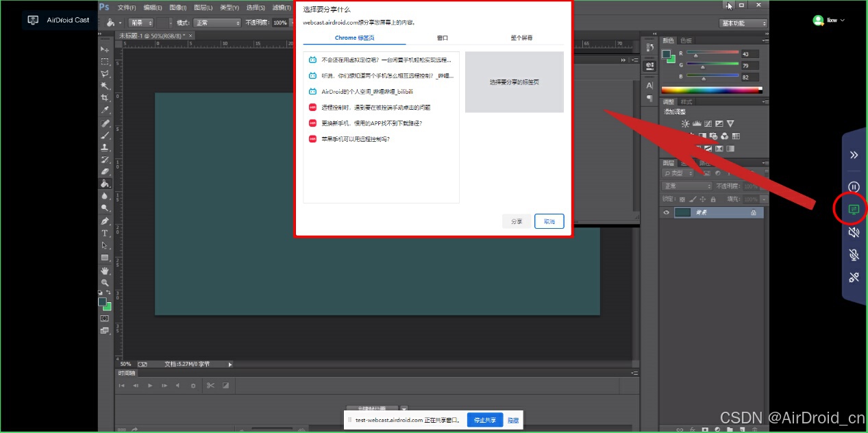Add Brightness/Contrast adjustment sun icon

pos(685,124)
